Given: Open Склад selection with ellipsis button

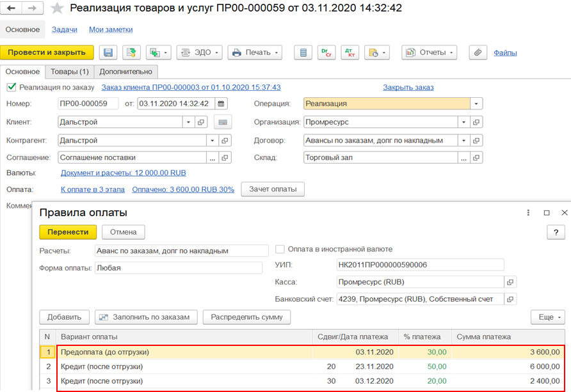Looking at the screenshot, I should pos(463,158).
